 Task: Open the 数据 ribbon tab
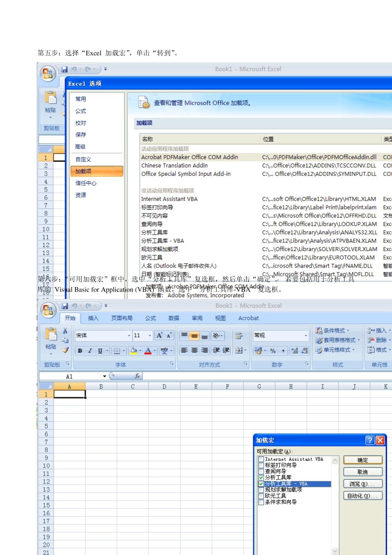click(174, 318)
